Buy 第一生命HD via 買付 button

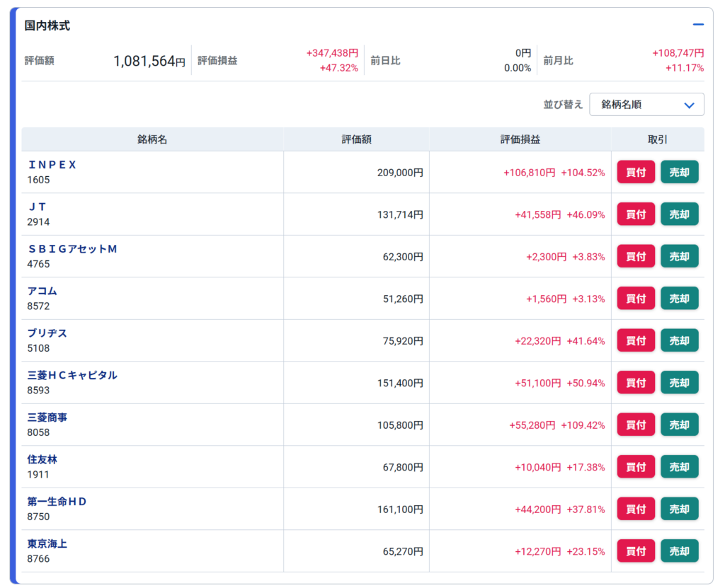pos(636,509)
